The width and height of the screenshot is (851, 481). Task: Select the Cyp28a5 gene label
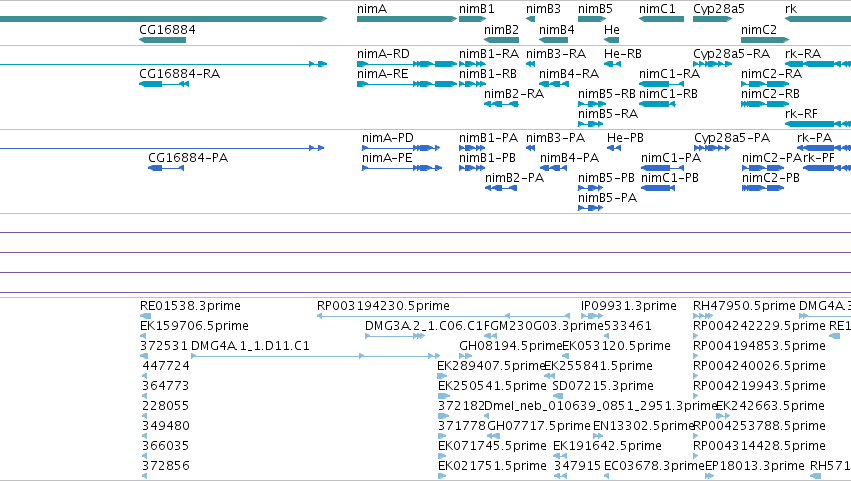click(719, 9)
